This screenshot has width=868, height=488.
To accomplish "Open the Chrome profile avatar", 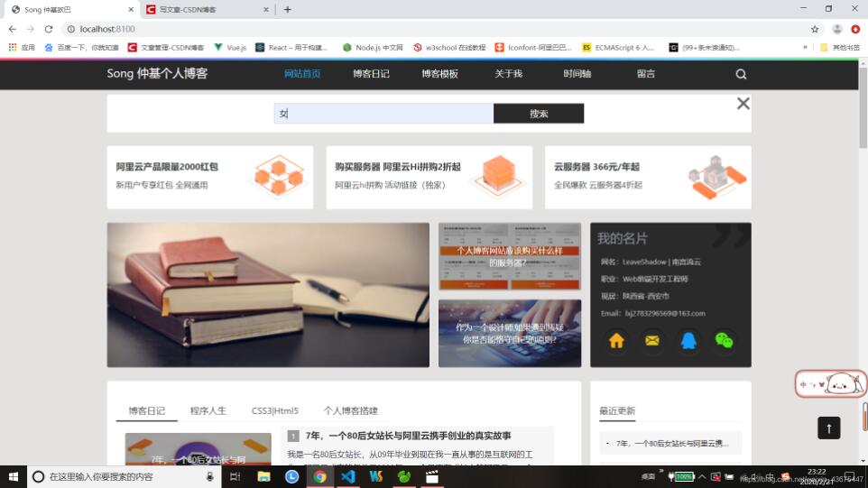I will tap(837, 29).
